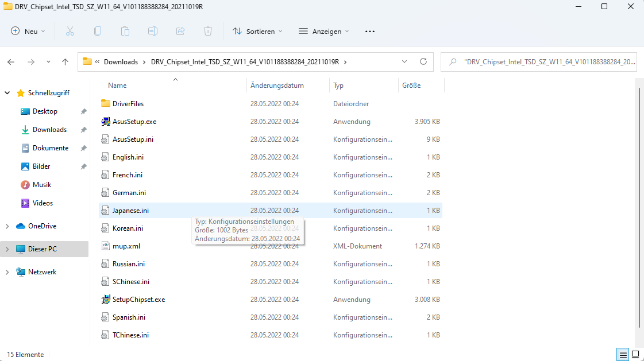Click the pin icon beside Dokumente
Image resolution: width=644 pixels, height=361 pixels.
click(x=83, y=148)
